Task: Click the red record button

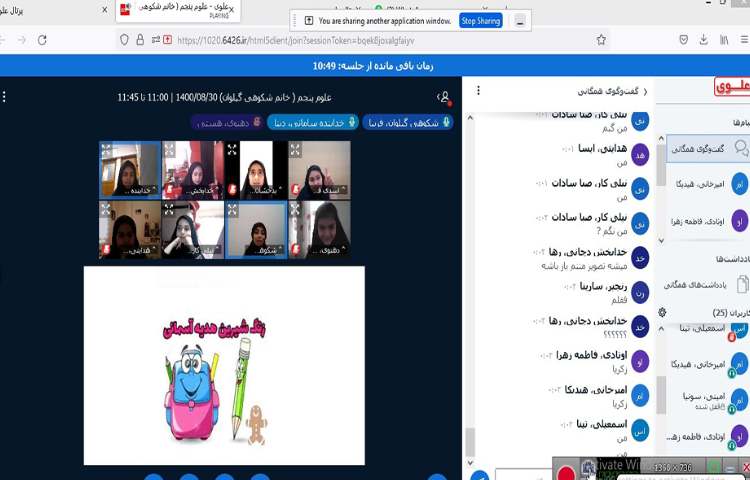Action: [x=566, y=470]
